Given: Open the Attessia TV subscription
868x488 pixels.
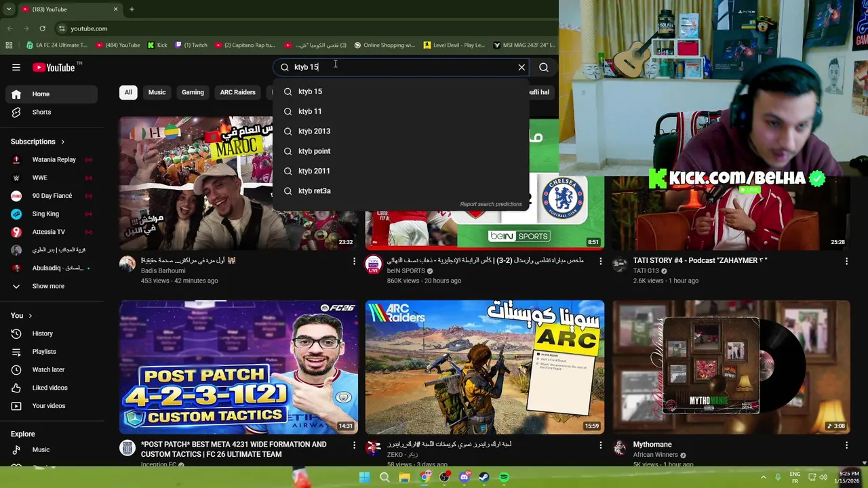Looking at the screenshot, I should [52, 232].
